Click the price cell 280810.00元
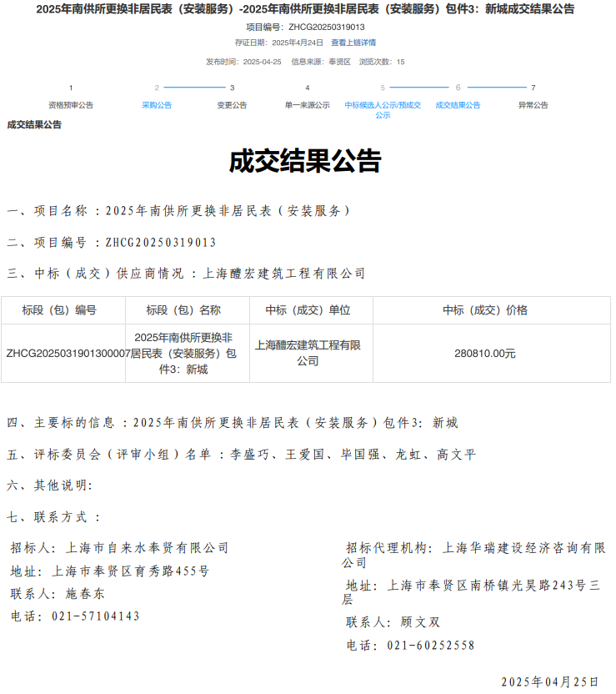The width and height of the screenshot is (616, 694). click(x=484, y=353)
